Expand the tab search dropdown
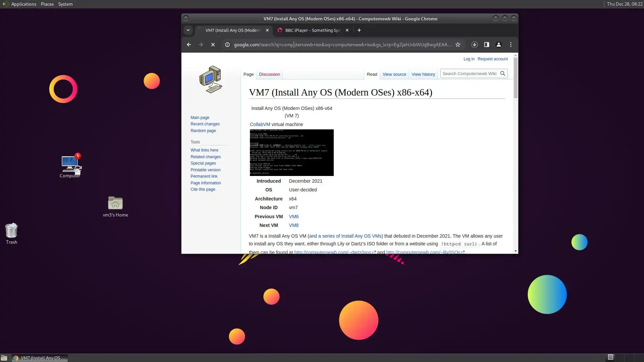The image size is (644, 362). [x=188, y=30]
